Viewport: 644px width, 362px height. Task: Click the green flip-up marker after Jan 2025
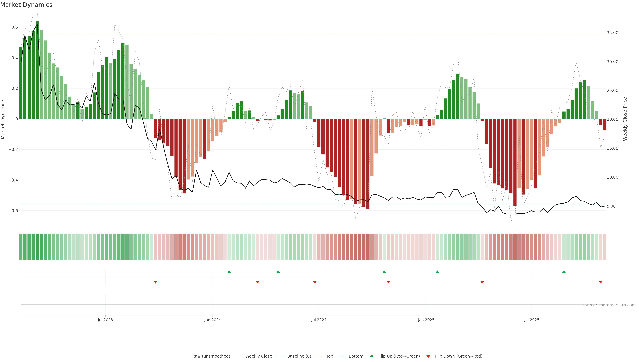[437, 272]
